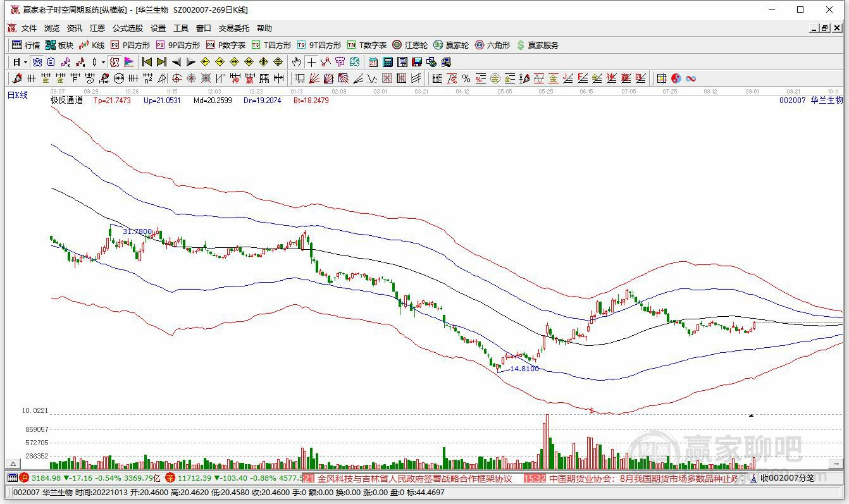Viewport: 849px width, 504px height.
Task: Switch to the K线 chart view
Action: (91, 45)
